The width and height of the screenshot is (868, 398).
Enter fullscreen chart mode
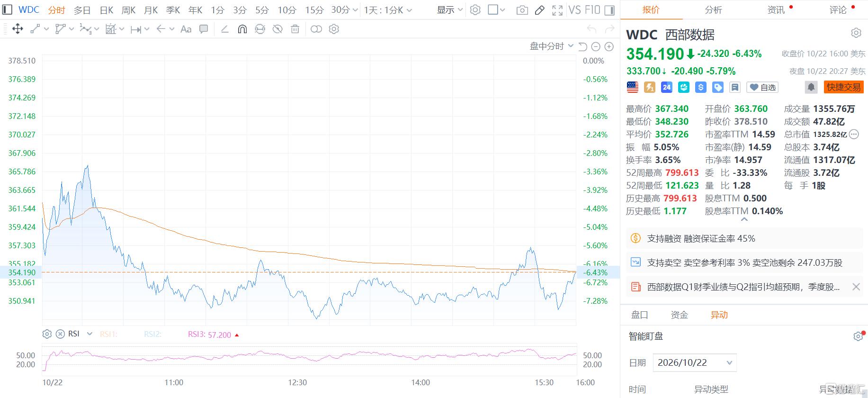click(557, 10)
